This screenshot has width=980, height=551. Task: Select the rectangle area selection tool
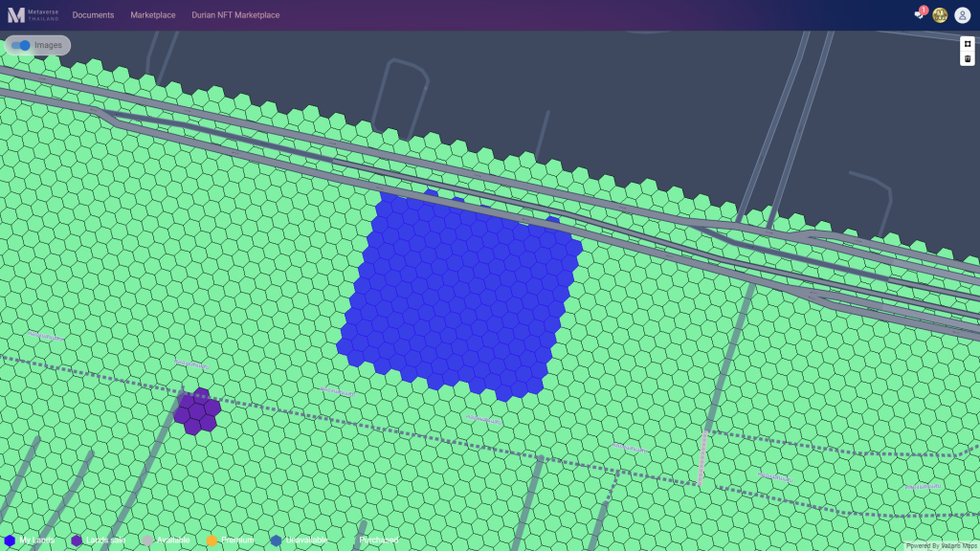(x=968, y=44)
